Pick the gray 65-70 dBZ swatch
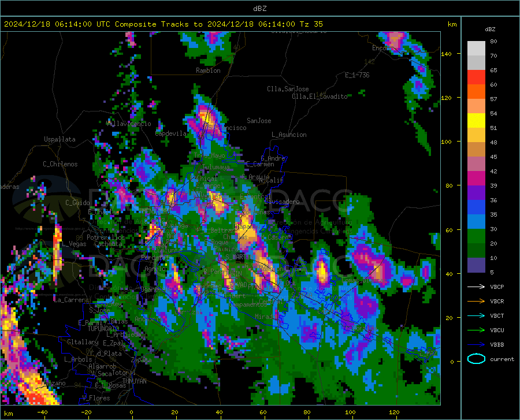This screenshot has width=520, height=420. pos(476,62)
